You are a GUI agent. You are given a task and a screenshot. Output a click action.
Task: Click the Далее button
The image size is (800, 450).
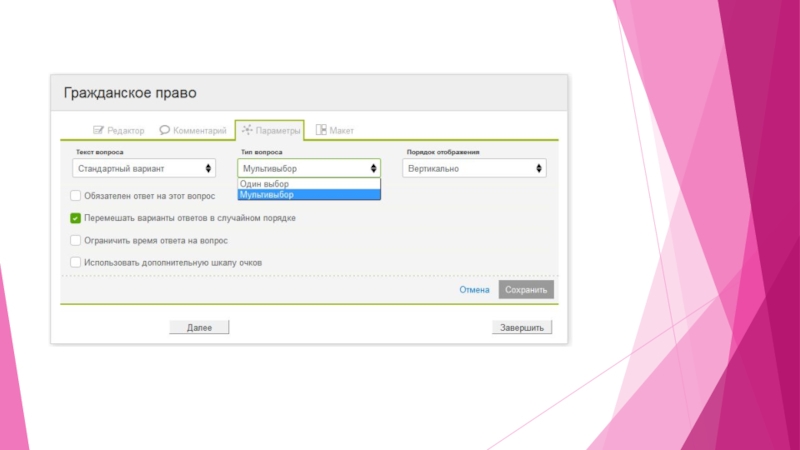coord(199,328)
